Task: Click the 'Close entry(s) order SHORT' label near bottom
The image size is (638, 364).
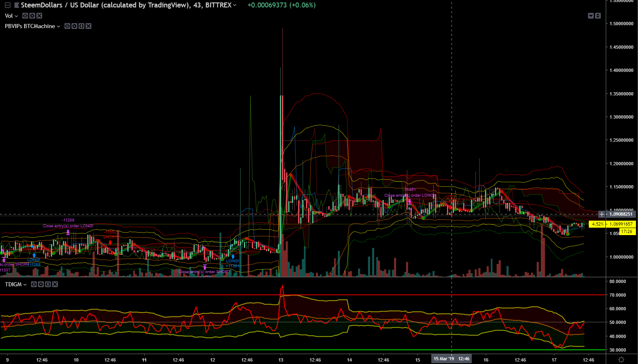Action: (x=205, y=272)
